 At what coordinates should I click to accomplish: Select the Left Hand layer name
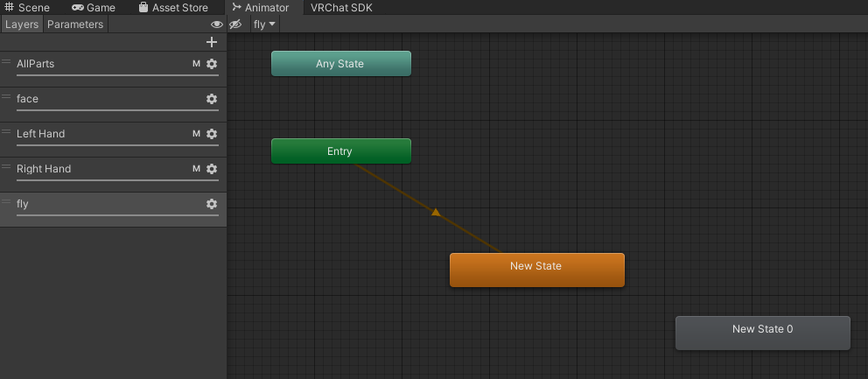pyautogui.click(x=40, y=134)
